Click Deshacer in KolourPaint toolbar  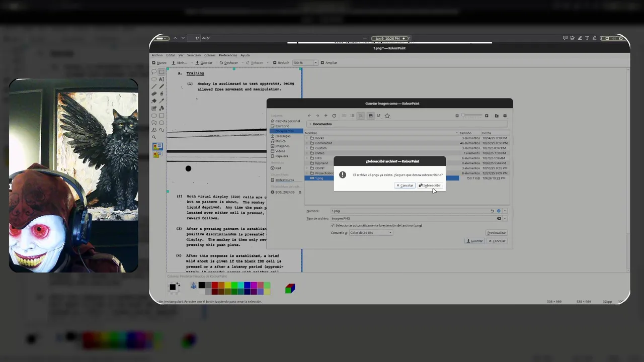pyautogui.click(x=228, y=63)
